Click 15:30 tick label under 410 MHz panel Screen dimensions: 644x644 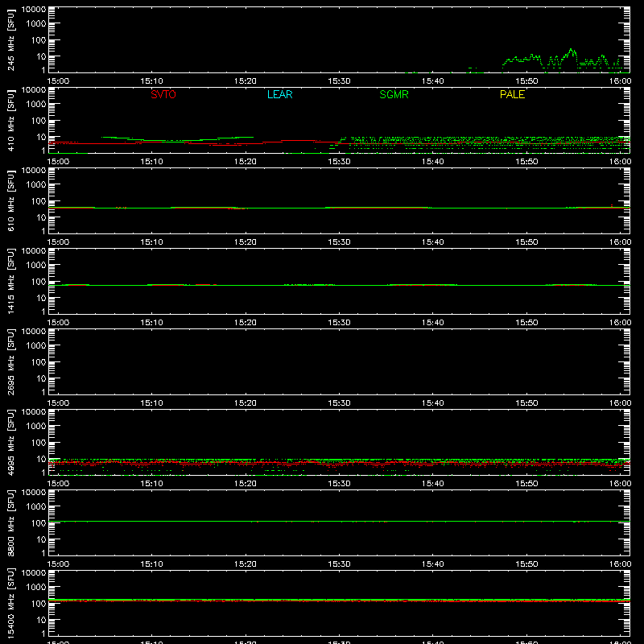339,162
